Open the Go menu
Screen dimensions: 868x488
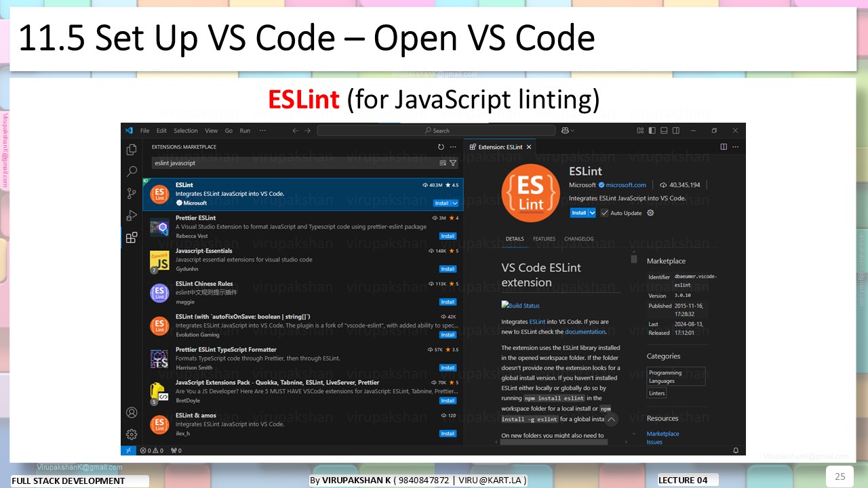point(229,131)
